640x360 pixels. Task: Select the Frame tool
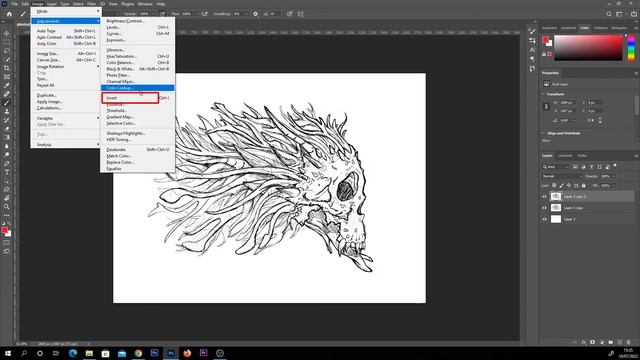7,76
